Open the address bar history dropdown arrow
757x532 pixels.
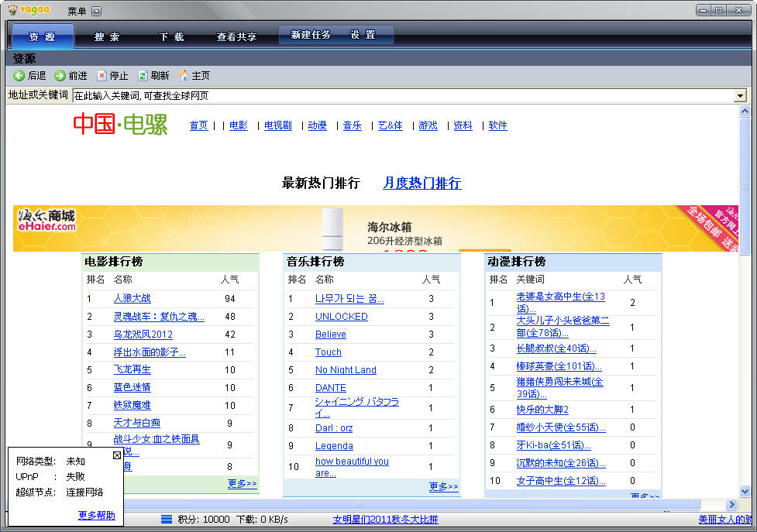pos(739,95)
